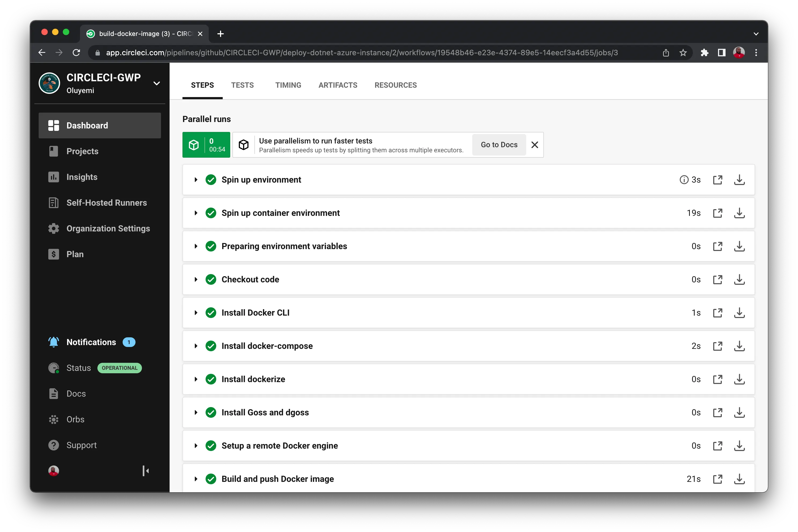The width and height of the screenshot is (798, 532).
Task: Expand the Install Docker CLI step details
Action: 196,312
